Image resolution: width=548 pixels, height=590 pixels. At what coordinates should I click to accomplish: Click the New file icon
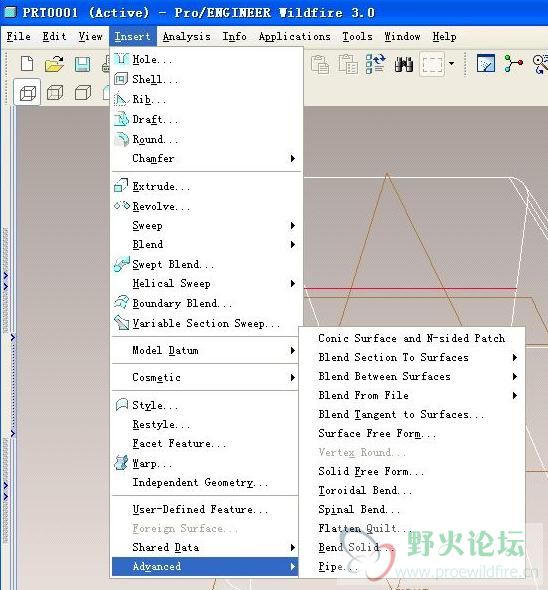[27, 64]
